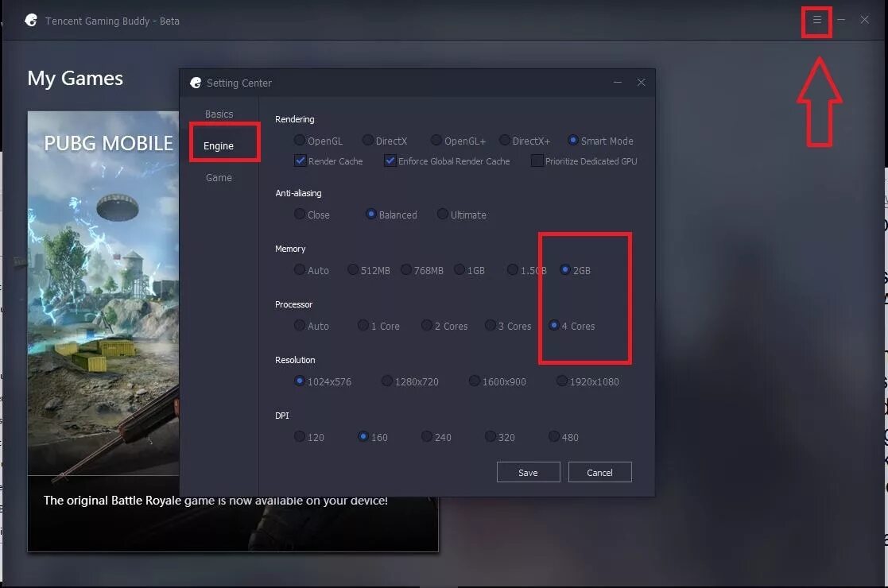The image size is (888, 588).
Task: Click the Tencent Gaming Buddy logo icon
Action: [x=31, y=21]
